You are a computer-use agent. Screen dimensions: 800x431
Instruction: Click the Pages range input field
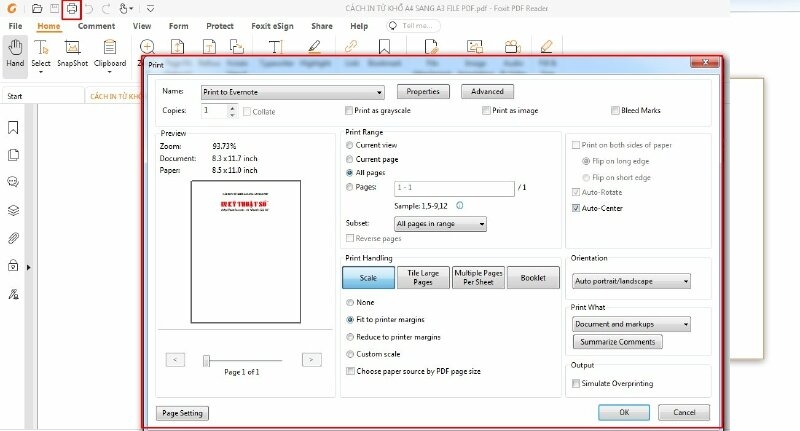click(x=454, y=188)
